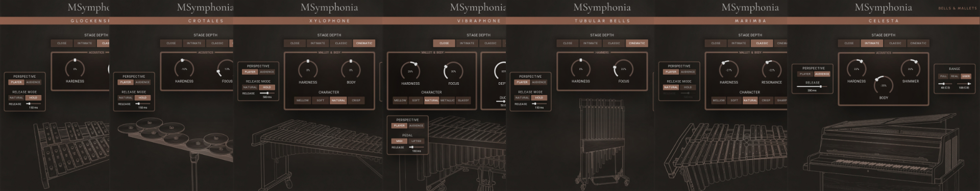Choose PLAYER perspective in Glockenspiel panel
Screen dimensions: 980x191
16,82
